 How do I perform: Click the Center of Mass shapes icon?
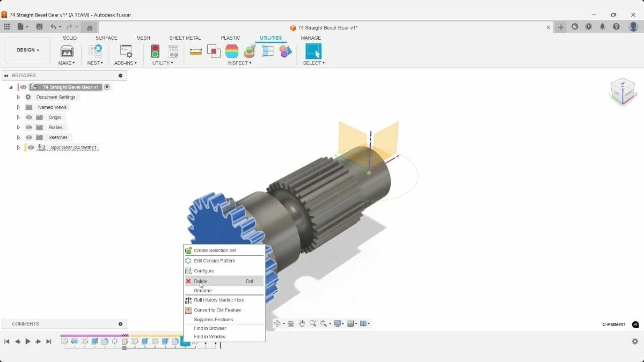tap(286, 51)
